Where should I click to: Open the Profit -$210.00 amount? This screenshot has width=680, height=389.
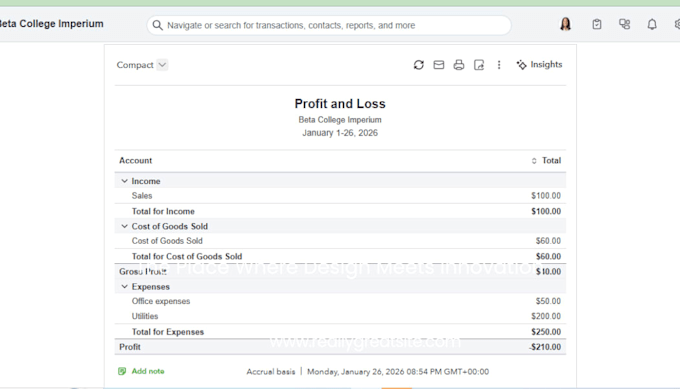pyautogui.click(x=545, y=347)
